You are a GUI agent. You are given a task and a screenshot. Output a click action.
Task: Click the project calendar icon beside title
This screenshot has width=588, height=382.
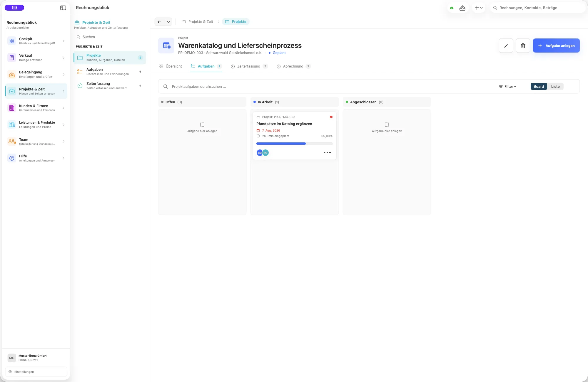(166, 46)
